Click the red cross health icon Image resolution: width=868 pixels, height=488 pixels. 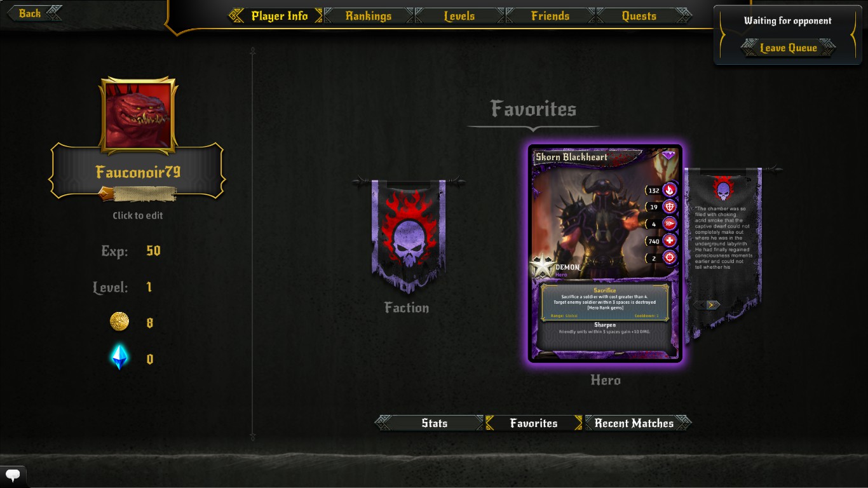click(x=669, y=241)
